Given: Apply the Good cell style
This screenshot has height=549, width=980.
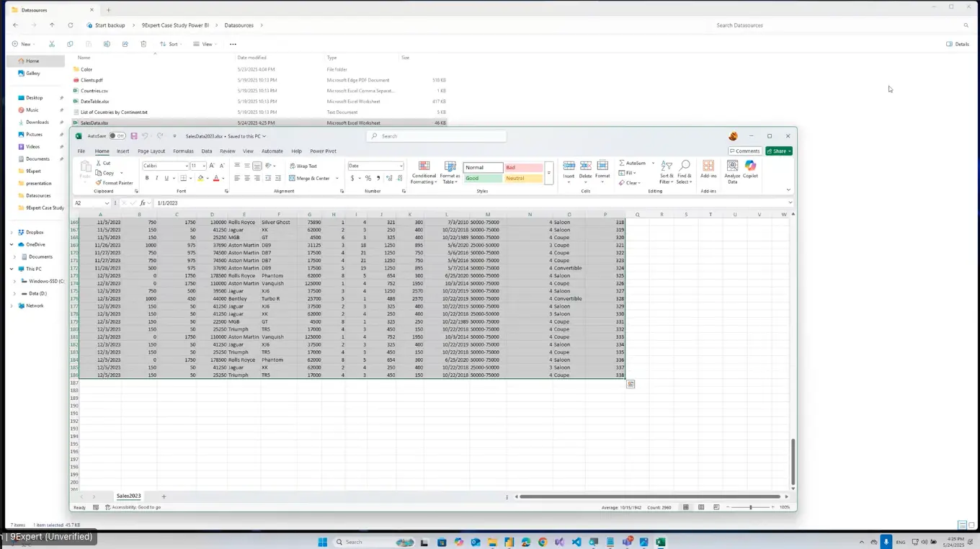Looking at the screenshot, I should 483,178.
